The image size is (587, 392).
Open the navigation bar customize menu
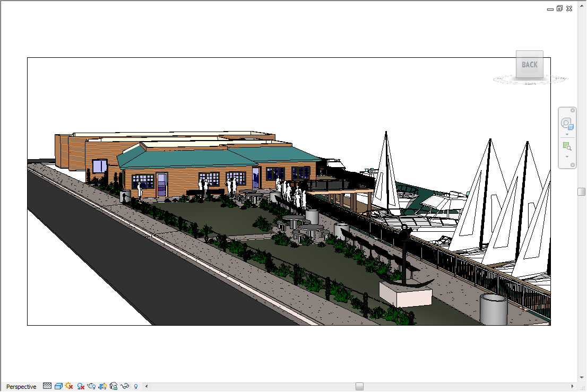click(x=572, y=165)
